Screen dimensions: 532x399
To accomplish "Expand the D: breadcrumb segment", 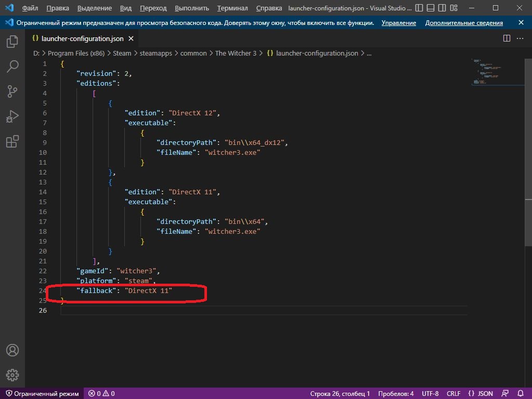I will pos(36,53).
